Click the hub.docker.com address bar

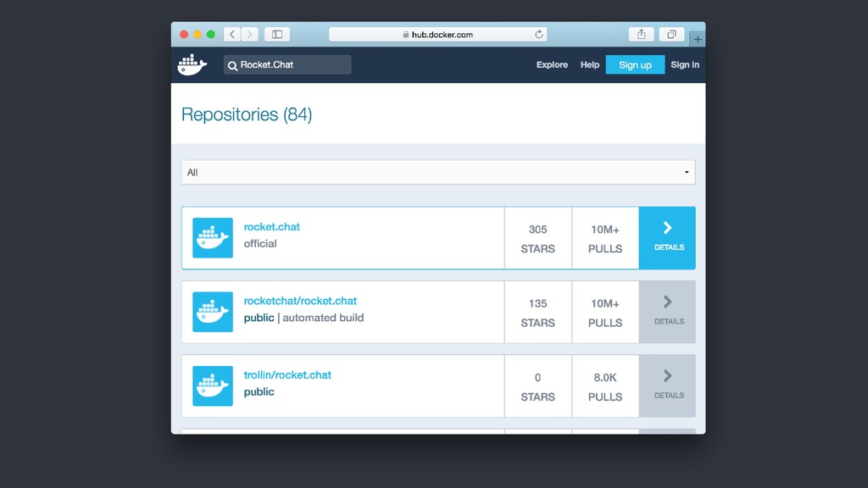point(438,34)
